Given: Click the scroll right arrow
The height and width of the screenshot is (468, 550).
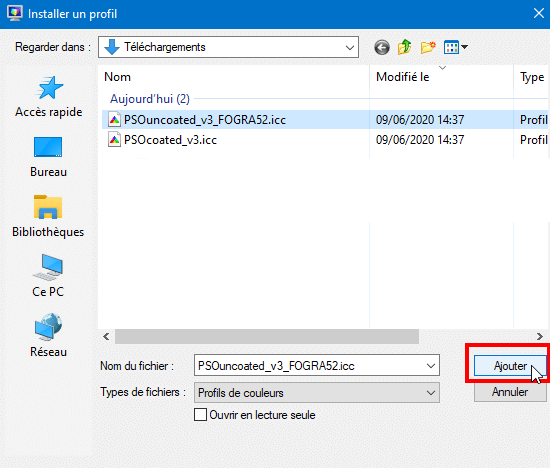Looking at the screenshot, I should click(539, 336).
